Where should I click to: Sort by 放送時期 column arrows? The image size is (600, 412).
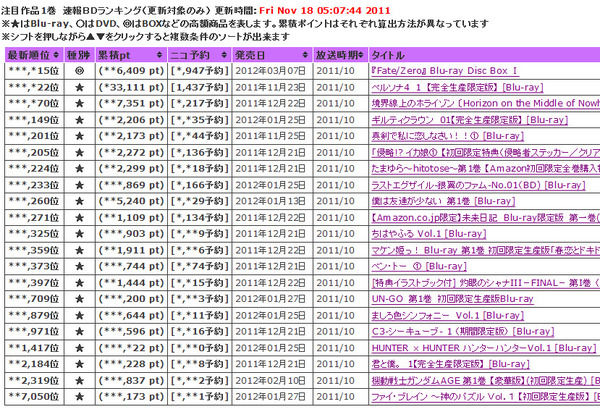(361, 55)
